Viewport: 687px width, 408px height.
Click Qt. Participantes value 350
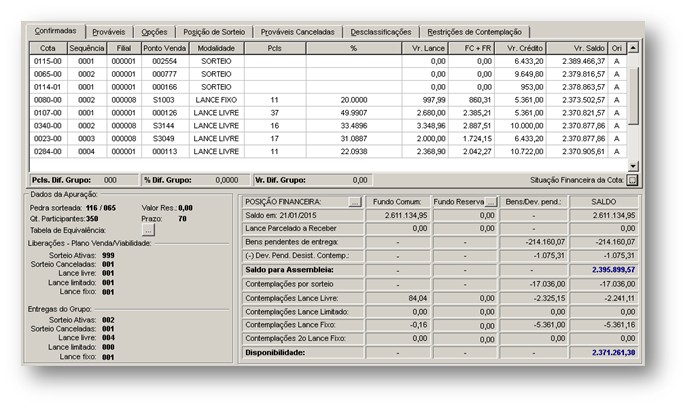(x=92, y=219)
